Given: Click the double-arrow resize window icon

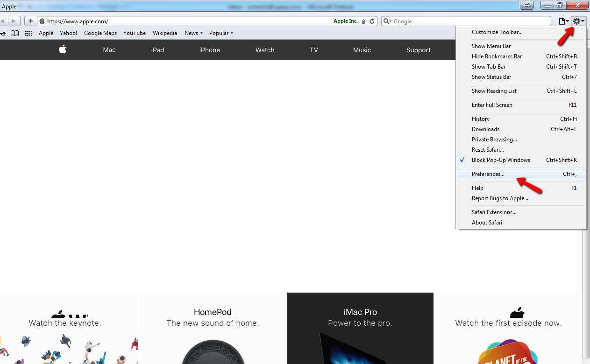Looking at the screenshot, I should (x=526, y=6).
